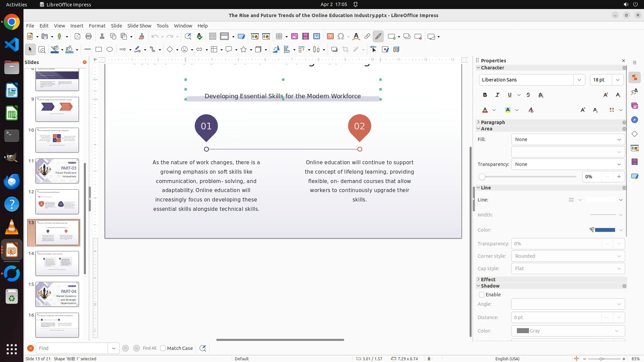This screenshot has height=362, width=644.
Task: Select the Rectangle drawing tool
Action: click(99, 50)
